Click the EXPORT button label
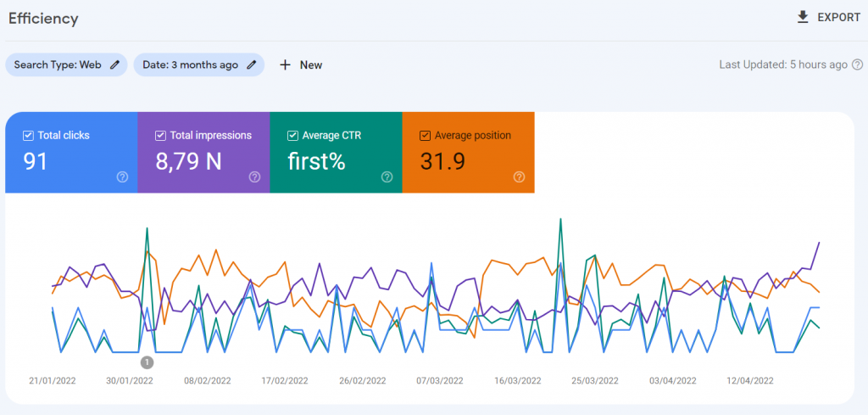Viewport: 868px width, 415px height. point(838,18)
